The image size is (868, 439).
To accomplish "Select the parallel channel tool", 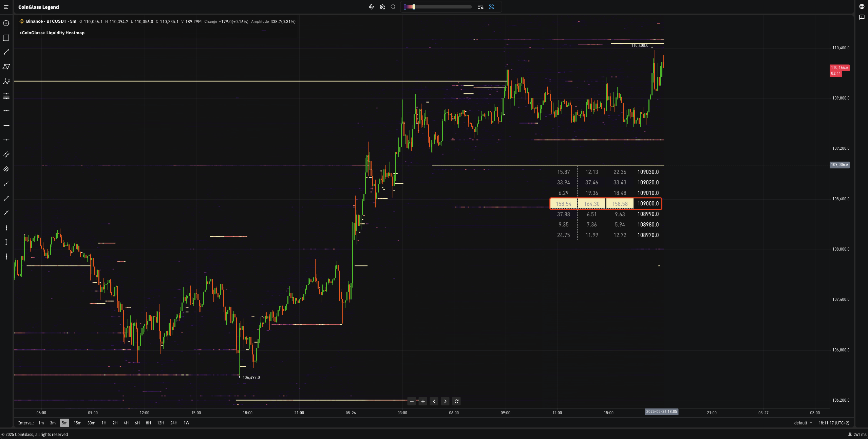I will pyautogui.click(x=6, y=67).
